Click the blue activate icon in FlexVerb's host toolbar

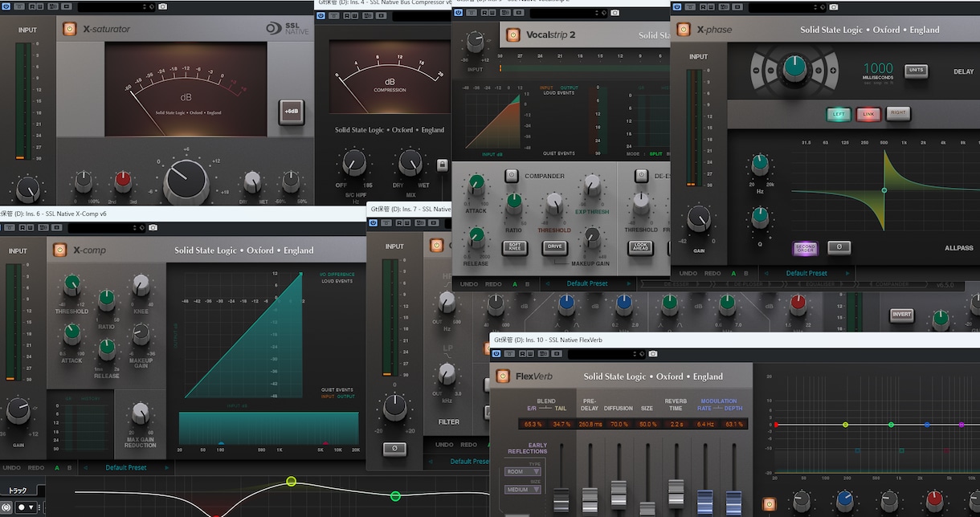(498, 354)
